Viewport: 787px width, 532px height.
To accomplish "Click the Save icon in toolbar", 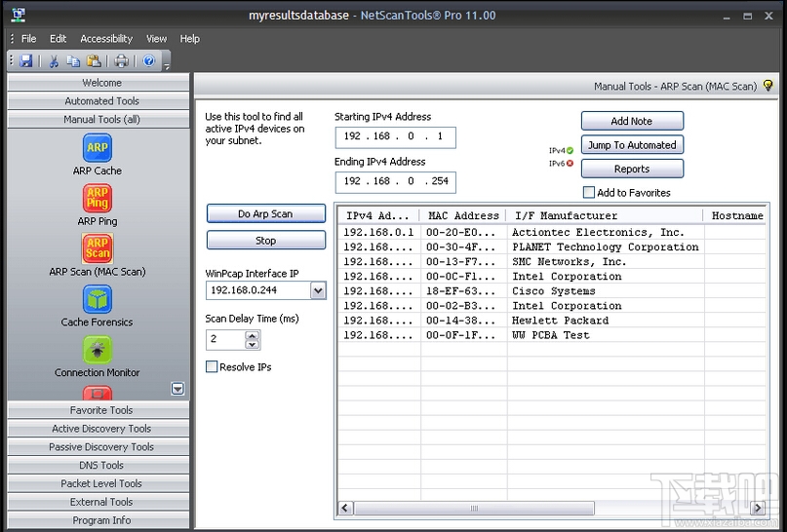I will click(x=25, y=61).
